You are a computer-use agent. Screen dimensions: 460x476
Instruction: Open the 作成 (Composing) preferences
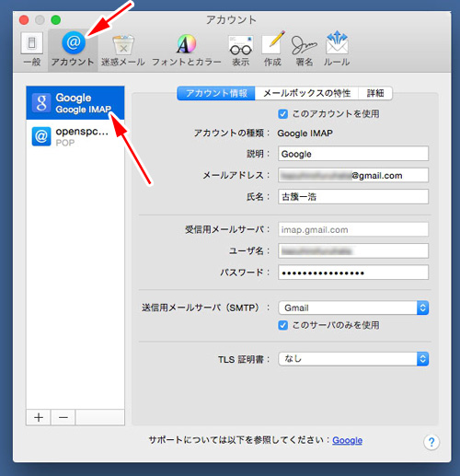272,49
